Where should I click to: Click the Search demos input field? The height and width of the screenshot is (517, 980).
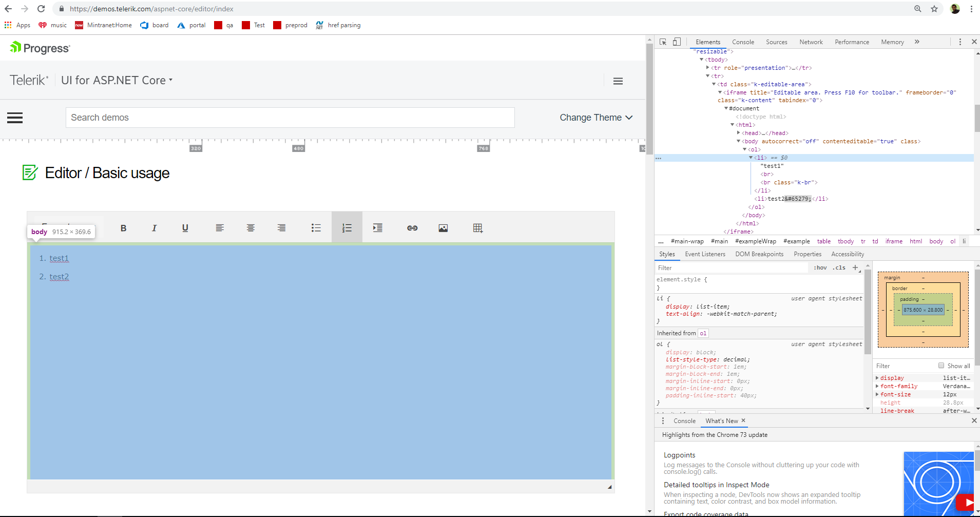pyautogui.click(x=290, y=118)
